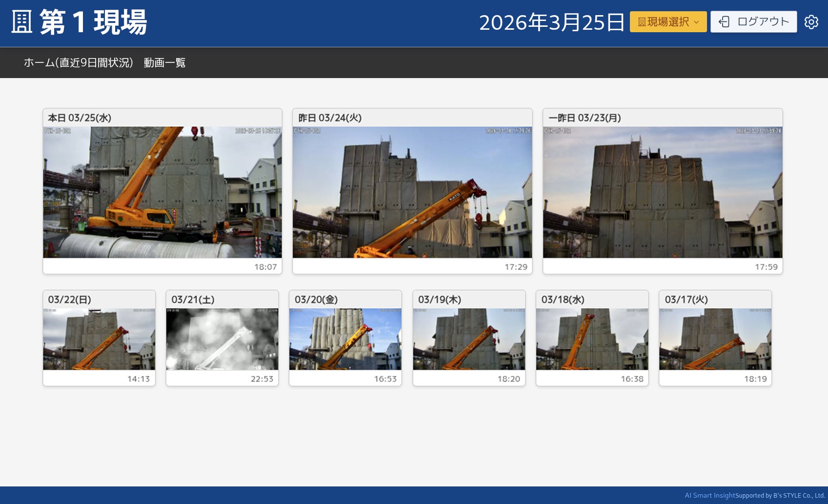Click the 昨日 03/24(火) card header

[x=412, y=118]
